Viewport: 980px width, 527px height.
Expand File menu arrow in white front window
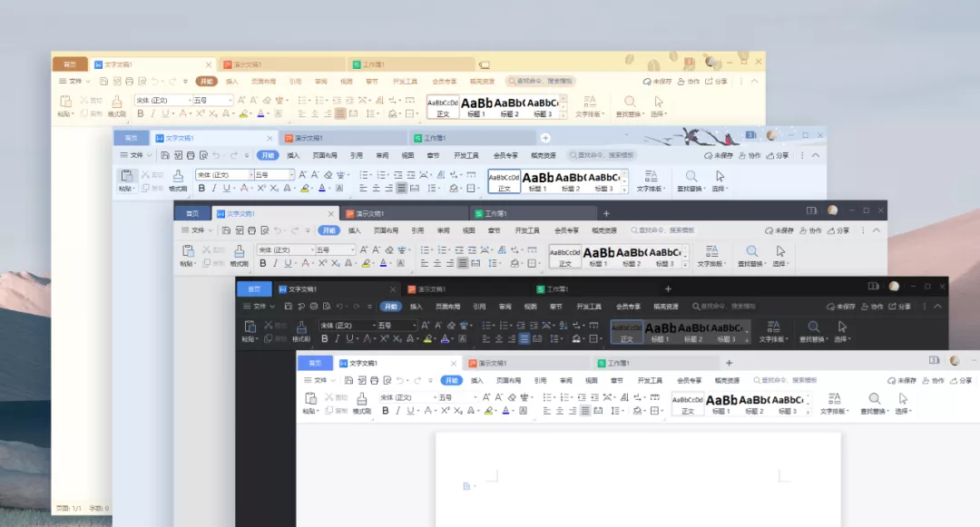tap(333, 380)
